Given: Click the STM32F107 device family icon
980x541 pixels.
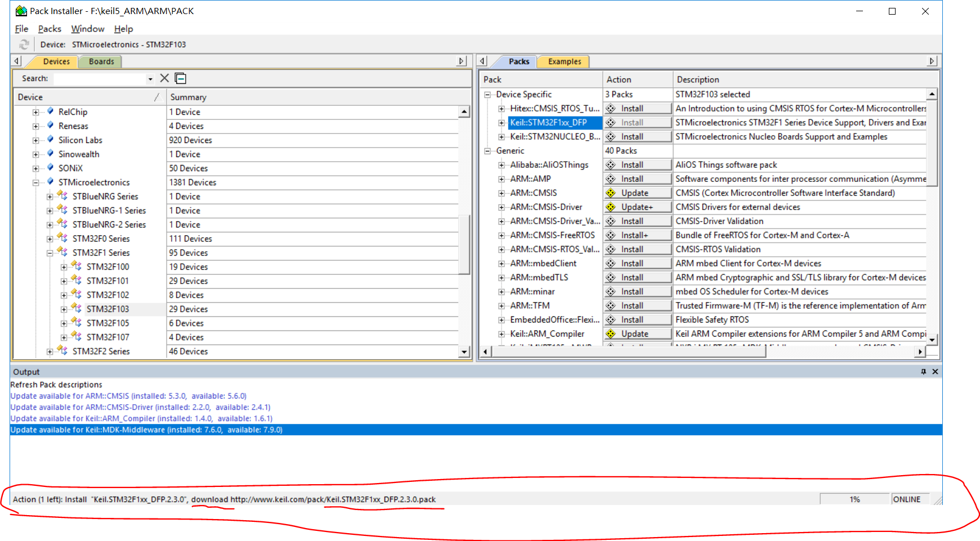Looking at the screenshot, I should [x=77, y=337].
